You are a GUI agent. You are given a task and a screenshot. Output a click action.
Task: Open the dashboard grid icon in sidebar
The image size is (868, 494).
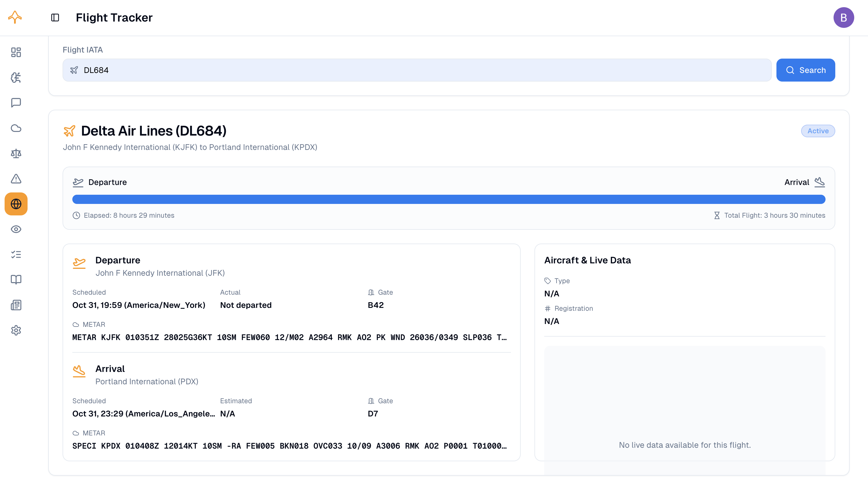coord(16,52)
